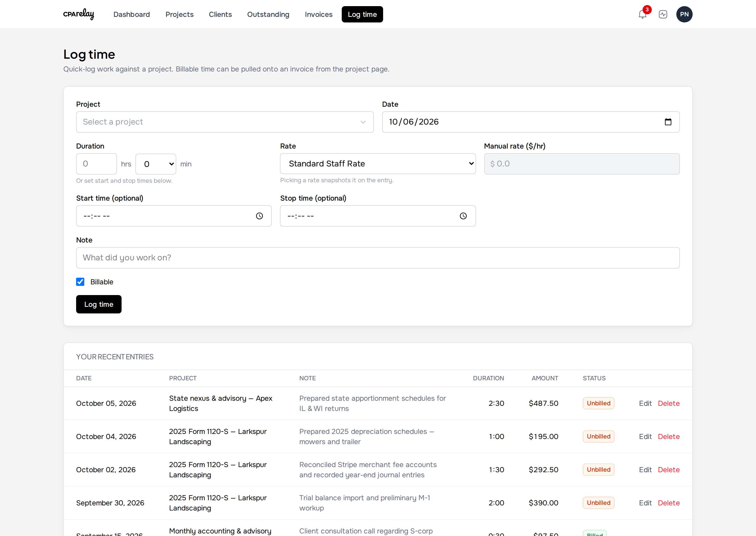This screenshot has width=756, height=536.
Task: Open the date calendar picker icon
Action: coord(668,122)
